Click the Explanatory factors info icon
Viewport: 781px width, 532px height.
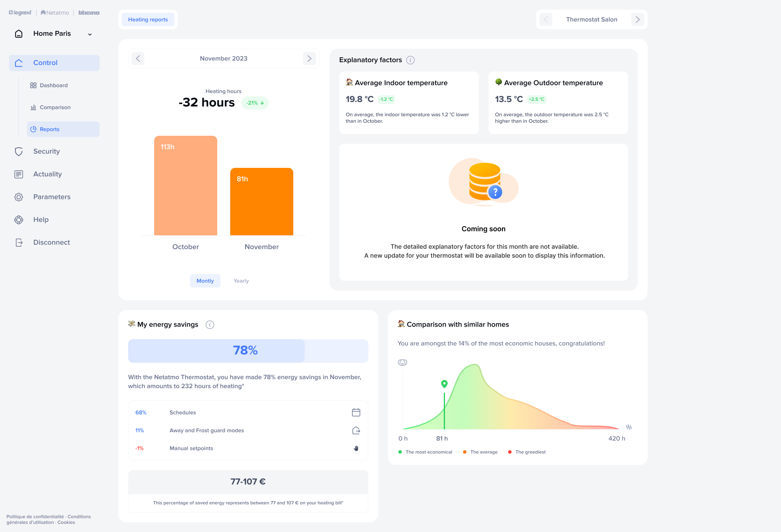coord(410,60)
